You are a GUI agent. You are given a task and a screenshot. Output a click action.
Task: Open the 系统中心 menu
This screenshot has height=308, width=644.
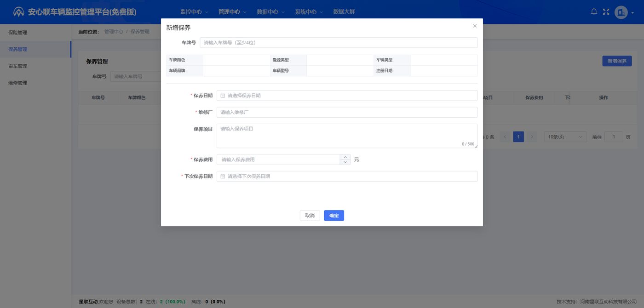[309, 12]
